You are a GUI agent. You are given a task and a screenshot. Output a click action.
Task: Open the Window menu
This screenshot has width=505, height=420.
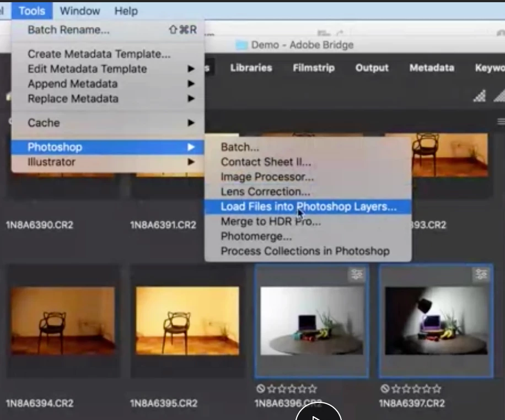tap(80, 11)
